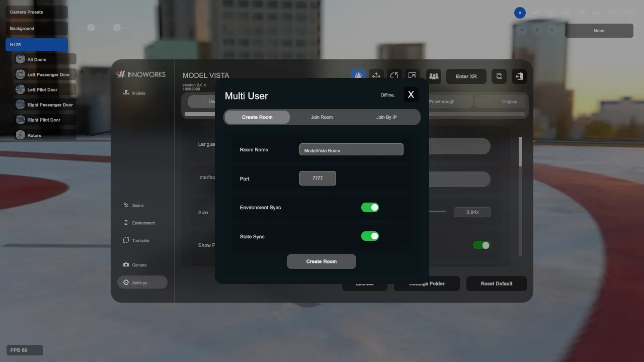Collapse the H125 model group

point(37,45)
